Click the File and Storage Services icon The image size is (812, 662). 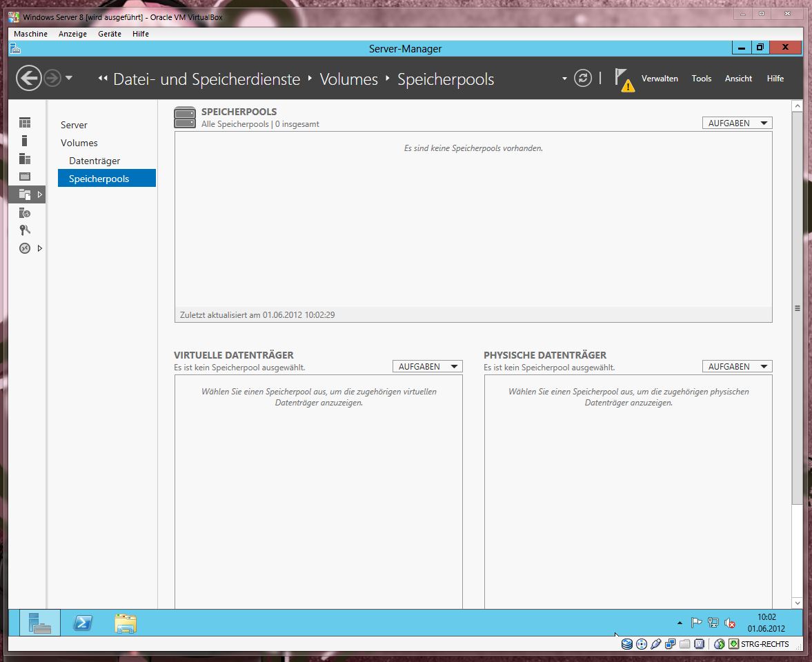click(25, 194)
